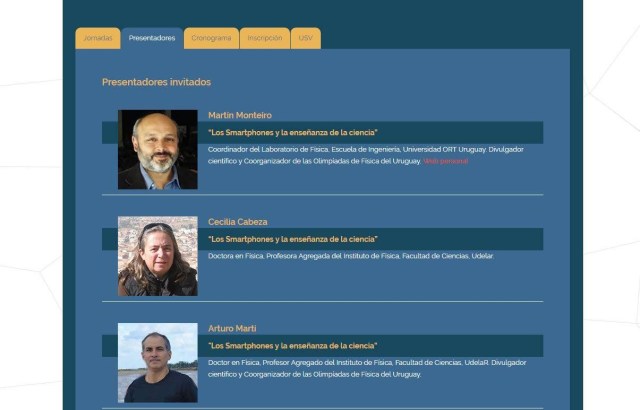Viewport: 640px width, 410px height.
Task: Click the Arturo Marti name heading
Action: point(232,328)
